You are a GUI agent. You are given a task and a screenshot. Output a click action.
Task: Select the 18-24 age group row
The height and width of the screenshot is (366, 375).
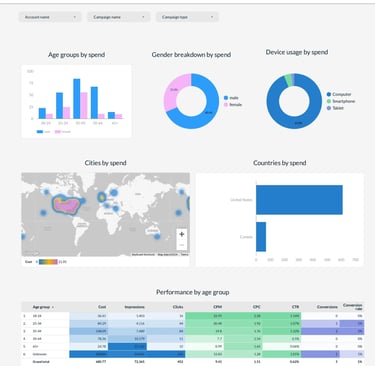(x=193, y=315)
